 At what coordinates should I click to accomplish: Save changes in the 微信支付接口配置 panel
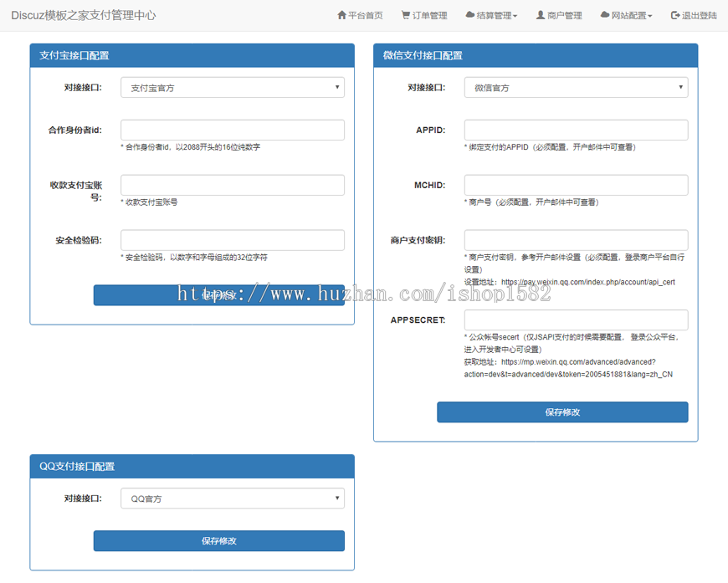[562, 412]
